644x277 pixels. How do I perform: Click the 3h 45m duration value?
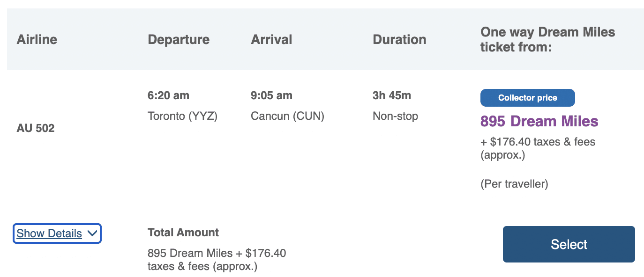[x=391, y=95]
